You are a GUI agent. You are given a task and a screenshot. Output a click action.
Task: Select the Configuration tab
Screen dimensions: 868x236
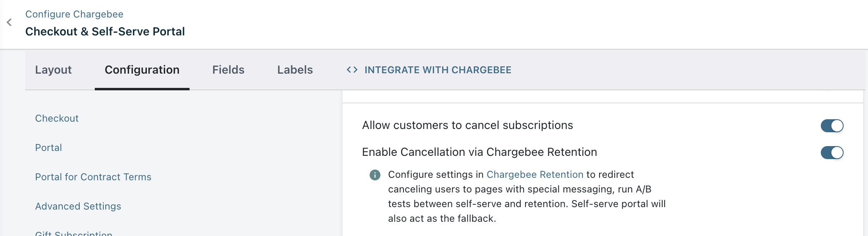pos(142,70)
